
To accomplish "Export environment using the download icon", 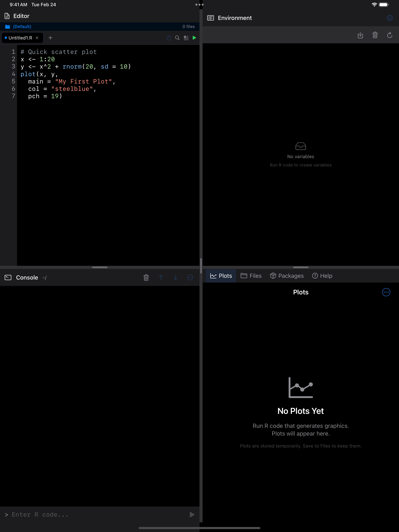I will coord(361,35).
